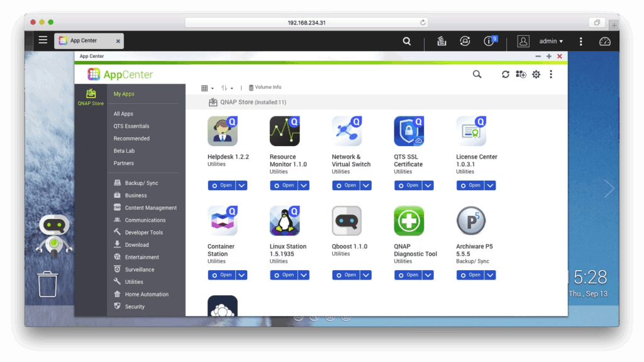Click the Linux Station penguin icon

284,221
